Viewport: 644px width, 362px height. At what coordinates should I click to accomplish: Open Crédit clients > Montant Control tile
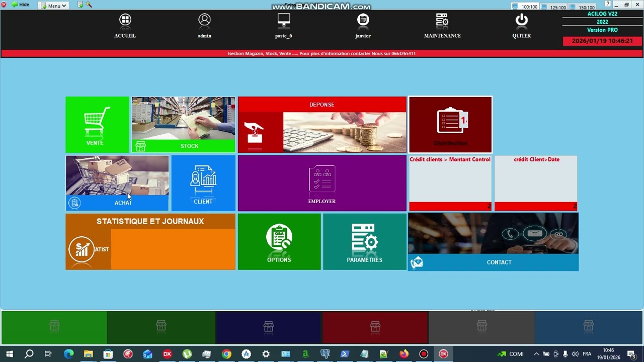tap(450, 183)
